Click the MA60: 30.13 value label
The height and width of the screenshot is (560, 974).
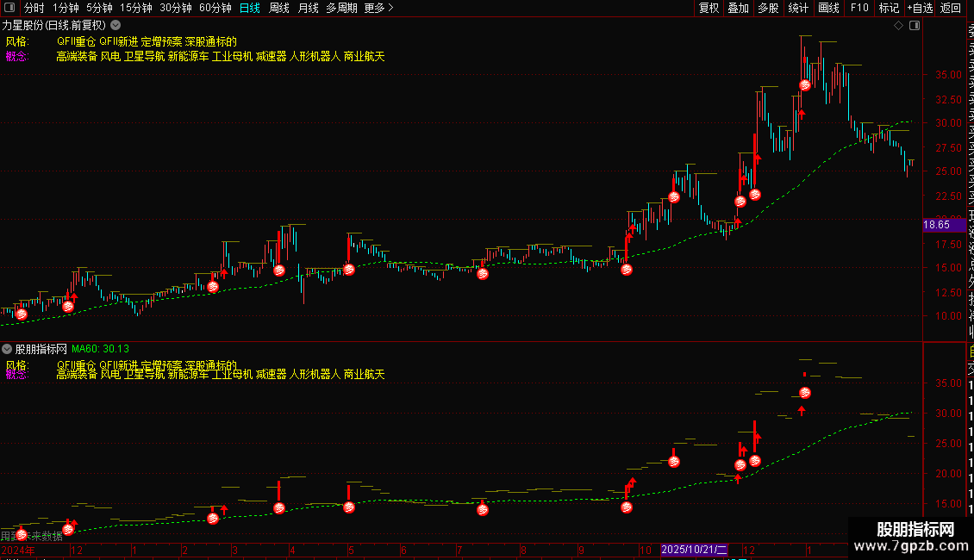[x=100, y=349]
